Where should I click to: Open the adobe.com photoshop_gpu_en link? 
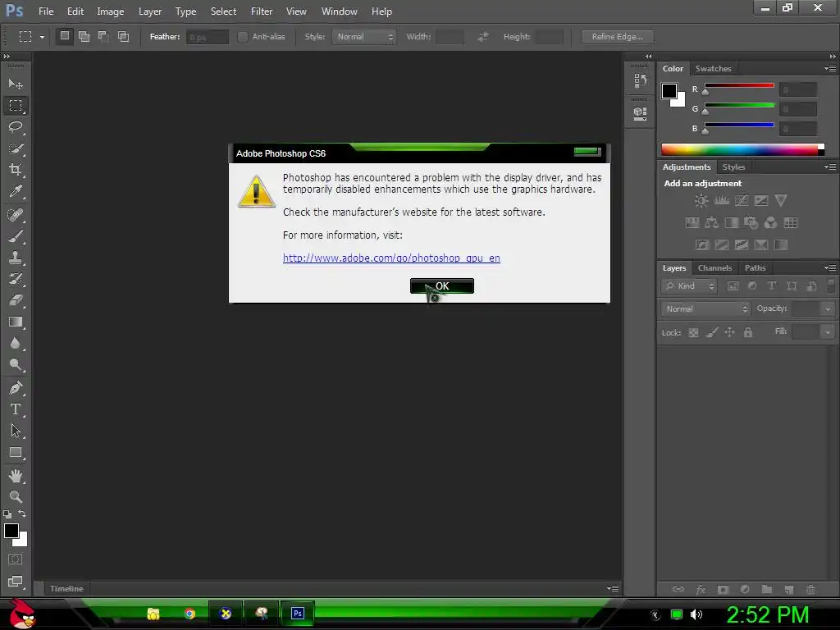tap(391, 258)
